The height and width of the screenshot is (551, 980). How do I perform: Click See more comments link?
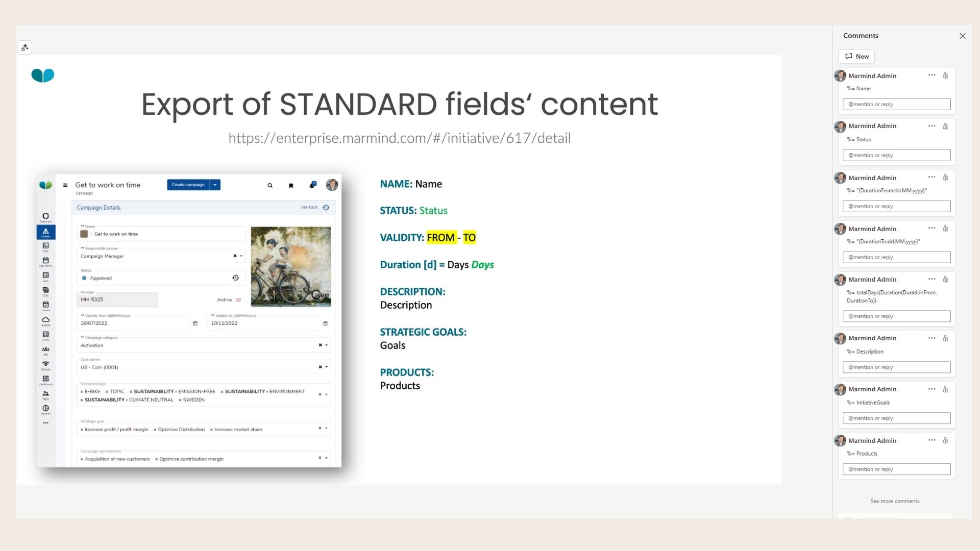(895, 501)
